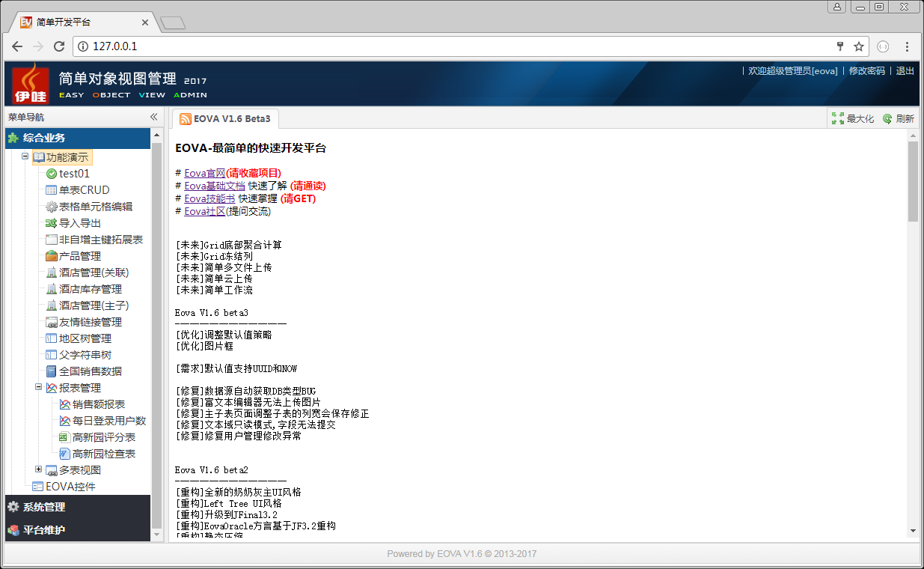924x569 pixels.
Task: Click the 表格单元格编辑 gear icon
Action: (x=52, y=207)
